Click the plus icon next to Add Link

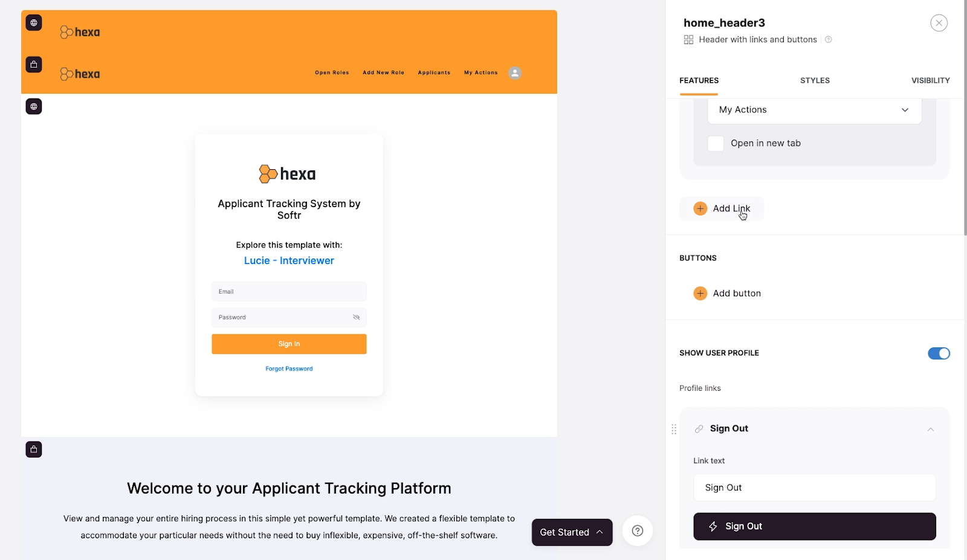click(700, 208)
